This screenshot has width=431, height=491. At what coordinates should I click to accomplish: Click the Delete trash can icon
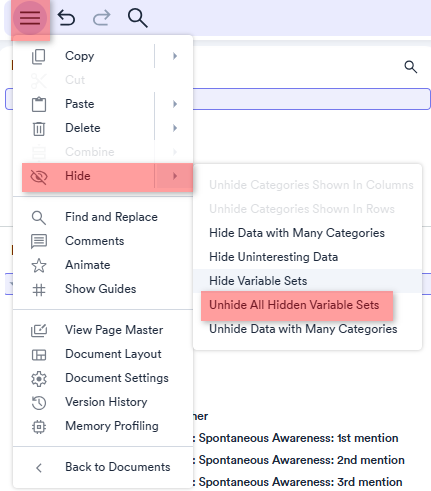(x=39, y=128)
